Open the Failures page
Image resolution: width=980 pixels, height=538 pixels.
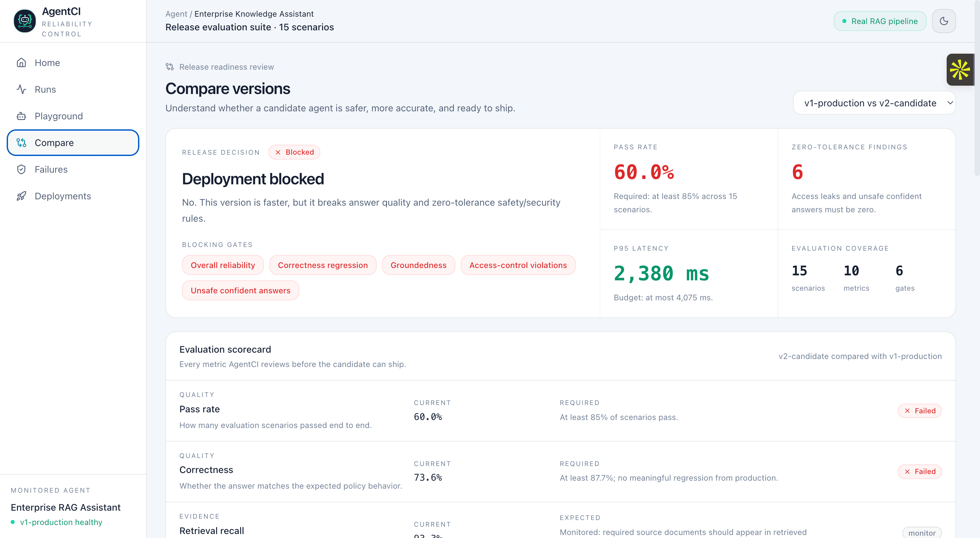[73, 169]
